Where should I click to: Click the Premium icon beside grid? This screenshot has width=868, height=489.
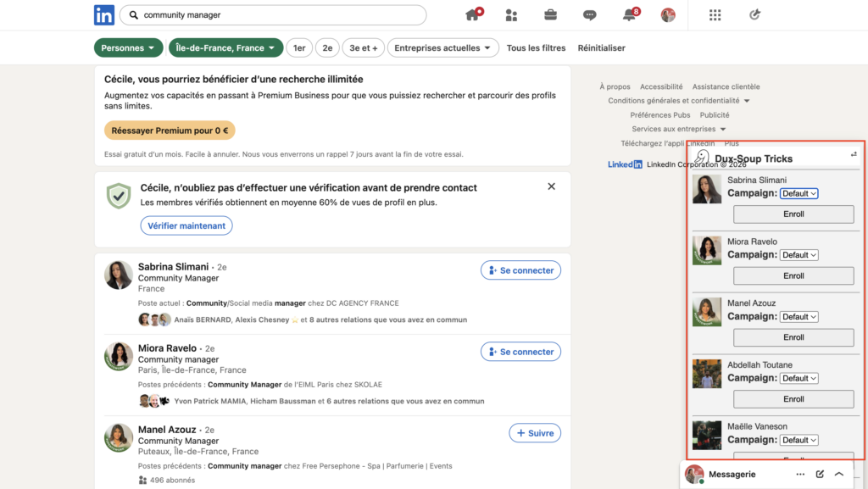754,15
